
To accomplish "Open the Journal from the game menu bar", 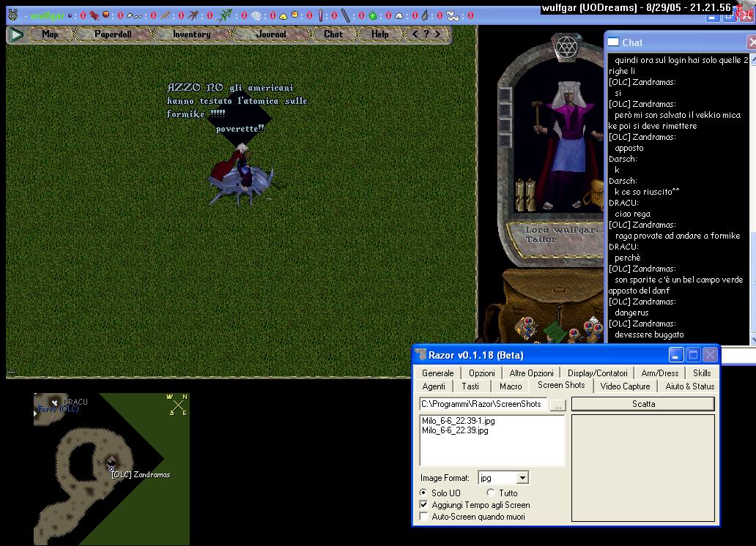I will [271, 34].
